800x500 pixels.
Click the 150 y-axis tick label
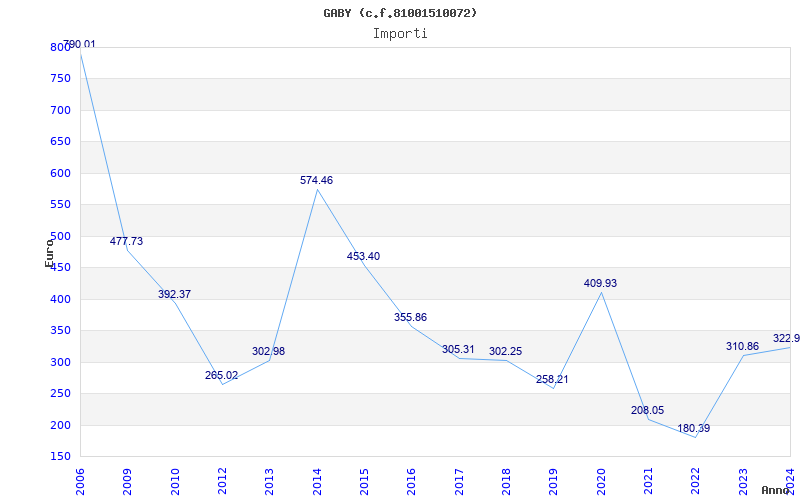(60, 457)
